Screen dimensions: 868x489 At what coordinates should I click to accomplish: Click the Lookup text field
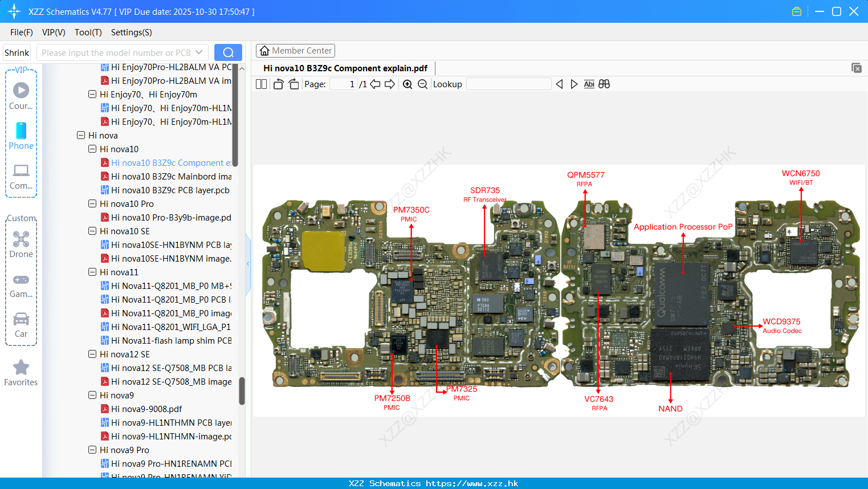(x=509, y=84)
